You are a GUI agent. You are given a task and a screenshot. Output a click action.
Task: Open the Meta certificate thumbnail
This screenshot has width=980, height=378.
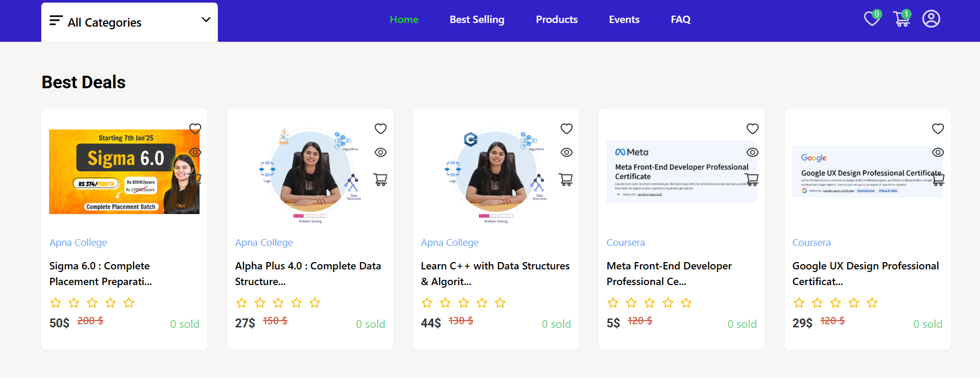(x=682, y=172)
